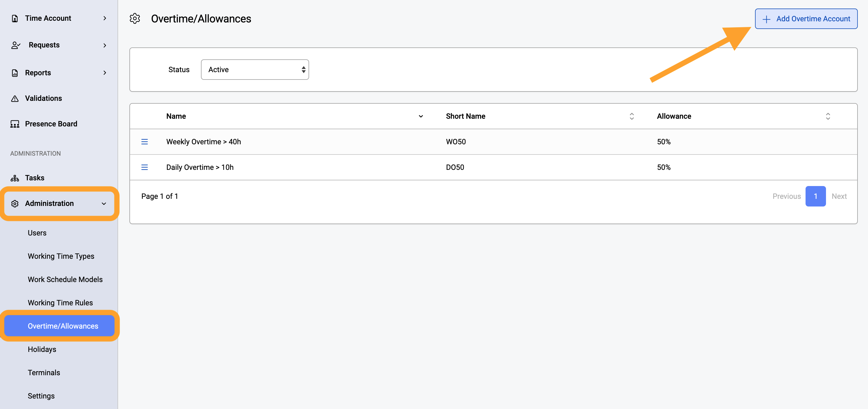Click the Status filter label
The image size is (868, 409).
coord(179,70)
